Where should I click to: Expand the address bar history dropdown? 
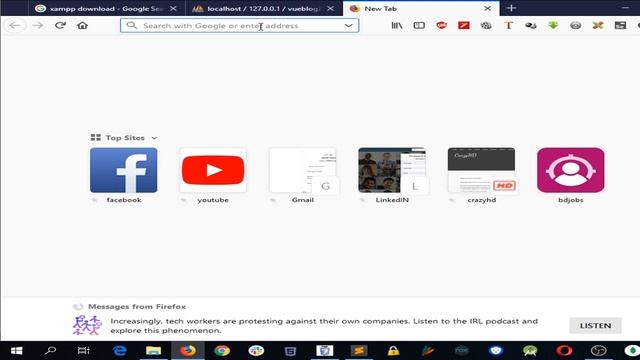click(348, 25)
